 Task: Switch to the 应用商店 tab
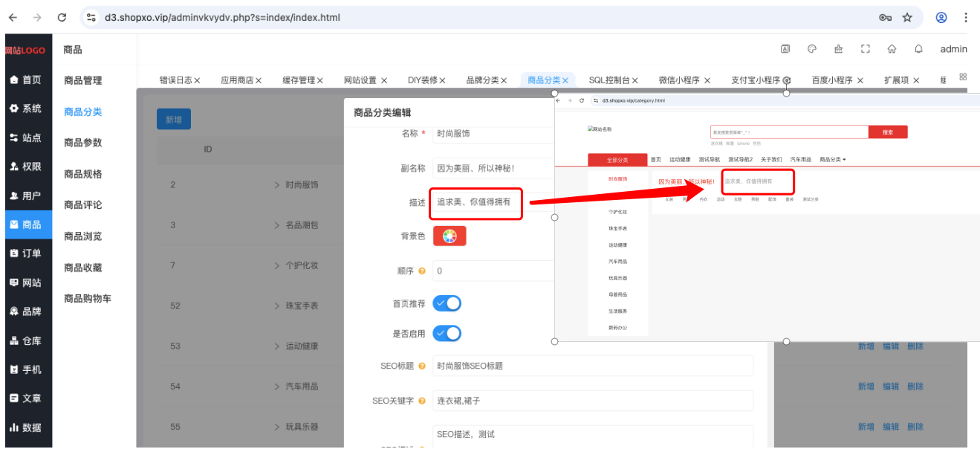(x=236, y=80)
